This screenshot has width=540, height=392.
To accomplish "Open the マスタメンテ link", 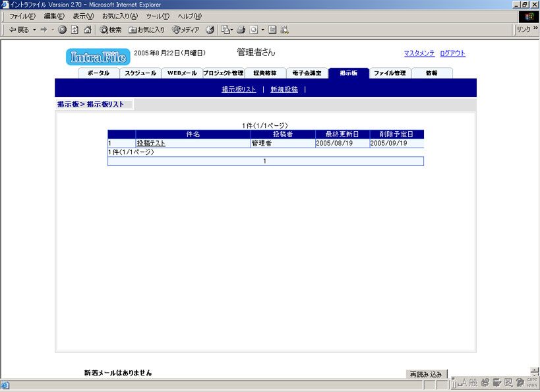I will [419, 53].
